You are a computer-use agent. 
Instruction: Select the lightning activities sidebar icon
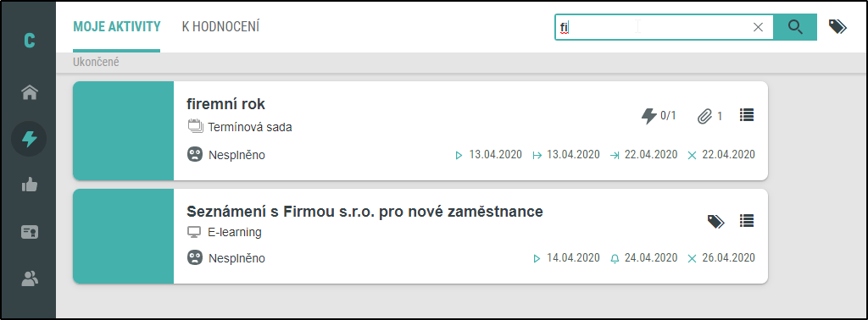[x=29, y=139]
